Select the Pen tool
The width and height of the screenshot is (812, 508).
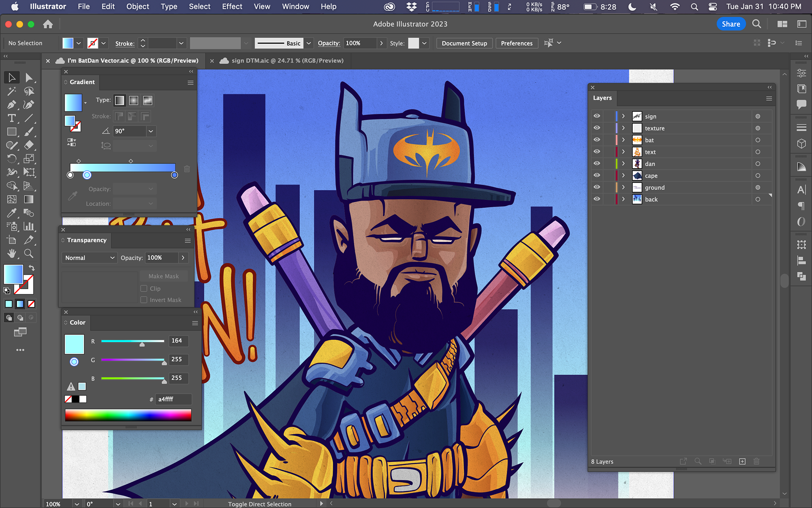pos(12,105)
